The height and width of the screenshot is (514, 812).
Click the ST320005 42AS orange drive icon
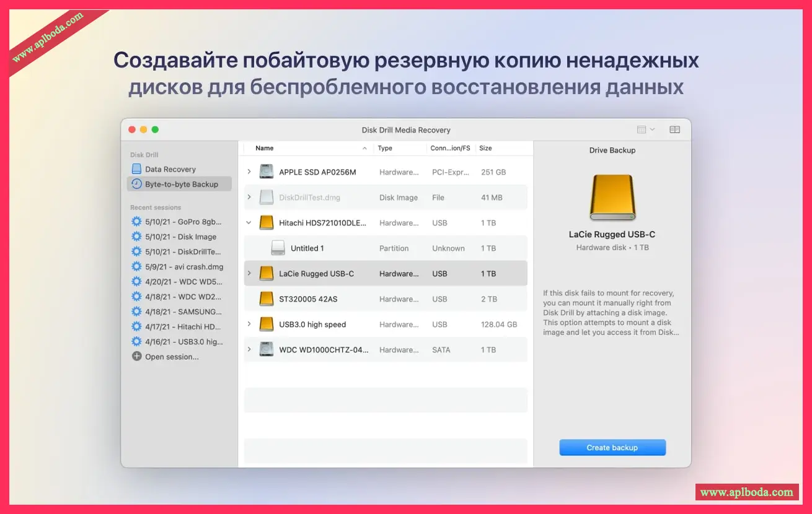(267, 299)
